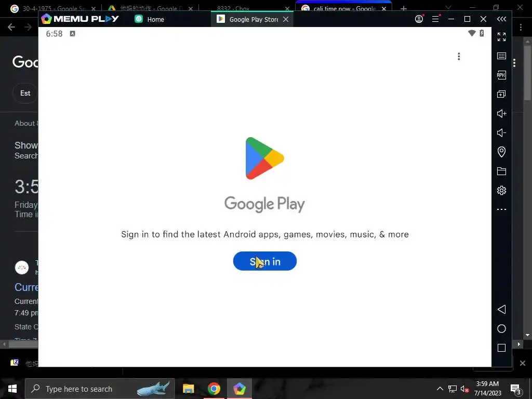Open the shared folder icon

(501, 171)
